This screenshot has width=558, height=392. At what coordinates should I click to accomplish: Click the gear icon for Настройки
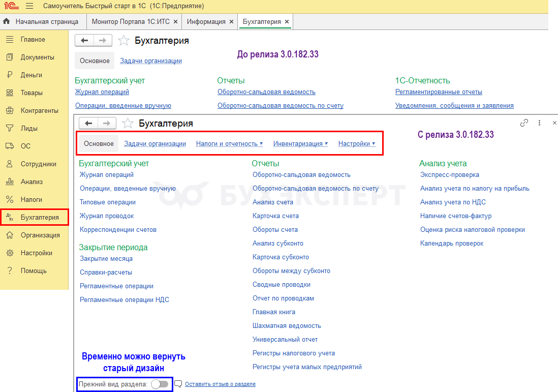(x=10, y=253)
